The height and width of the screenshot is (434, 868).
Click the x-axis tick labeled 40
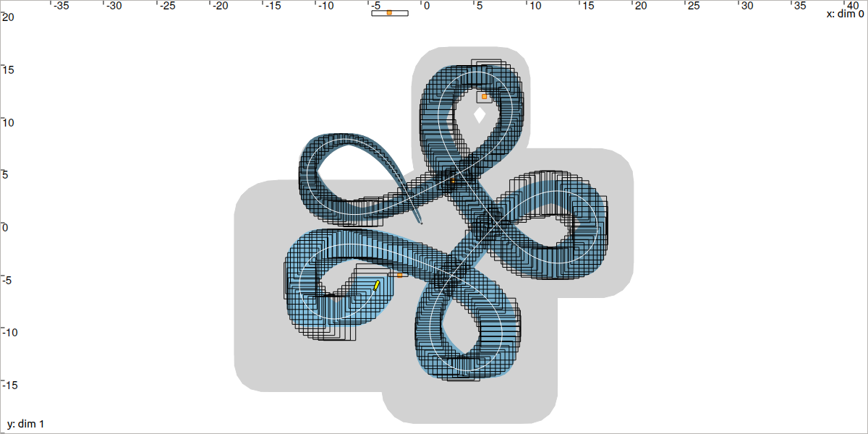pyautogui.click(x=853, y=6)
